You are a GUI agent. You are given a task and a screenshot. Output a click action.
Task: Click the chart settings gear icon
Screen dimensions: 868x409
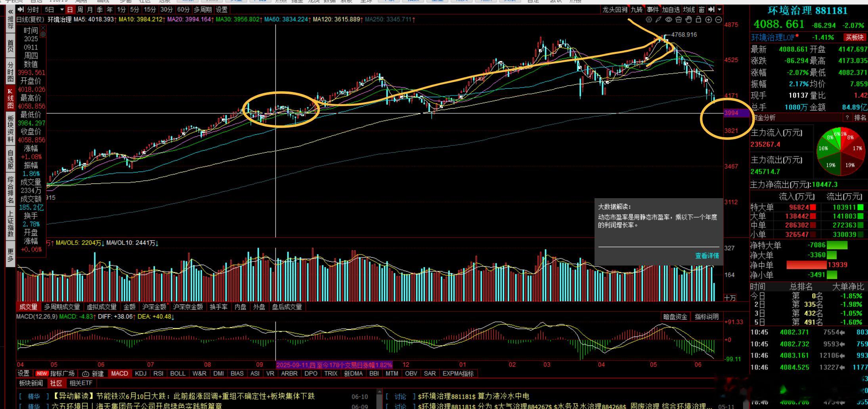click(x=649, y=19)
